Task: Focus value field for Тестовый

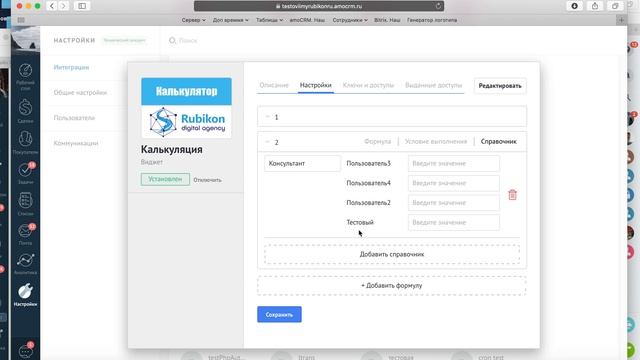Action: point(453,222)
